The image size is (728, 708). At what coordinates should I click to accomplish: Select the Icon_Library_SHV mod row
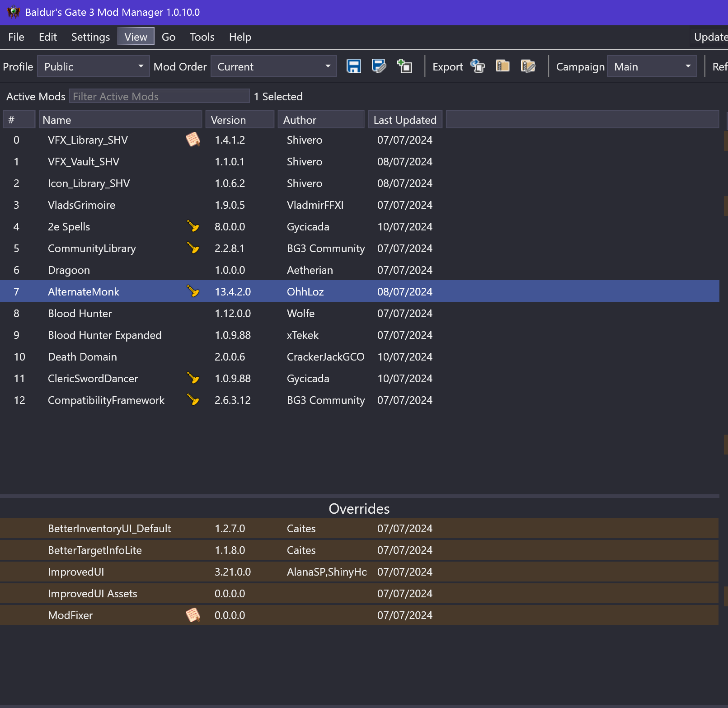[360, 183]
